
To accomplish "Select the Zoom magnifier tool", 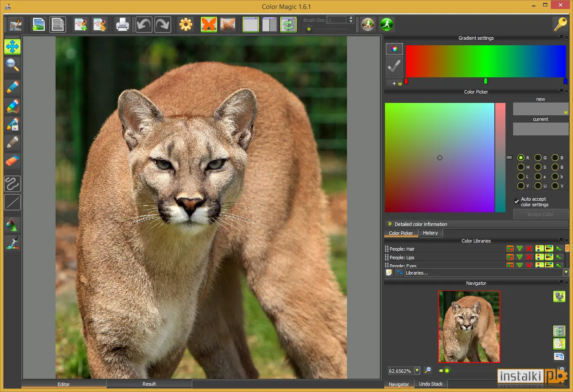I will tap(12, 65).
